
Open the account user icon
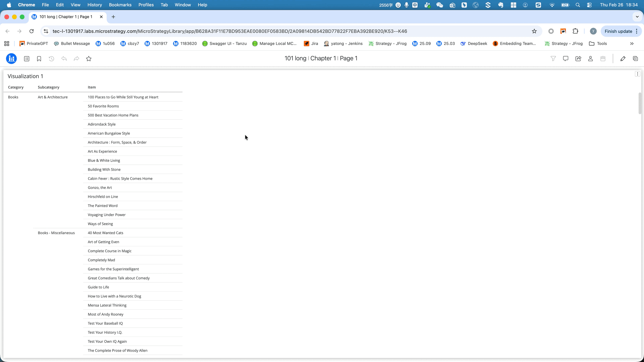point(591,58)
